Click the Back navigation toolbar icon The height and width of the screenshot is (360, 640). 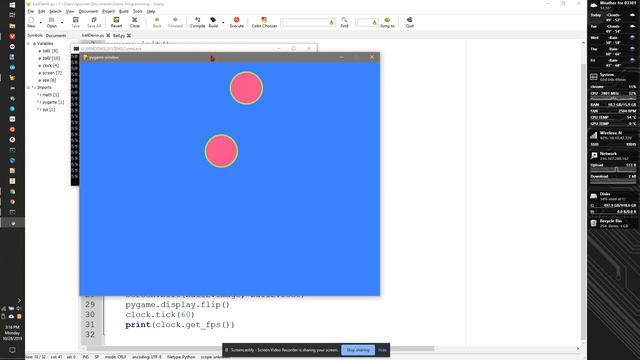[x=157, y=20]
